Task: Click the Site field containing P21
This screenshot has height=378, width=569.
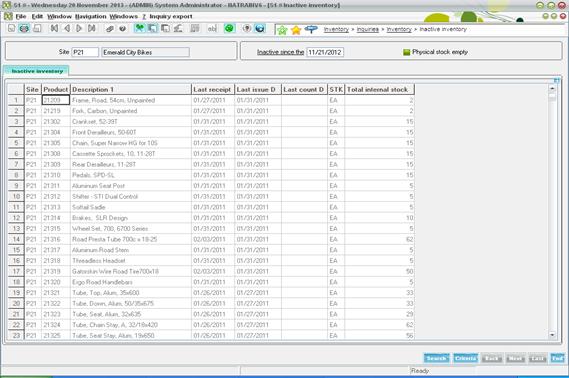Action: point(85,52)
